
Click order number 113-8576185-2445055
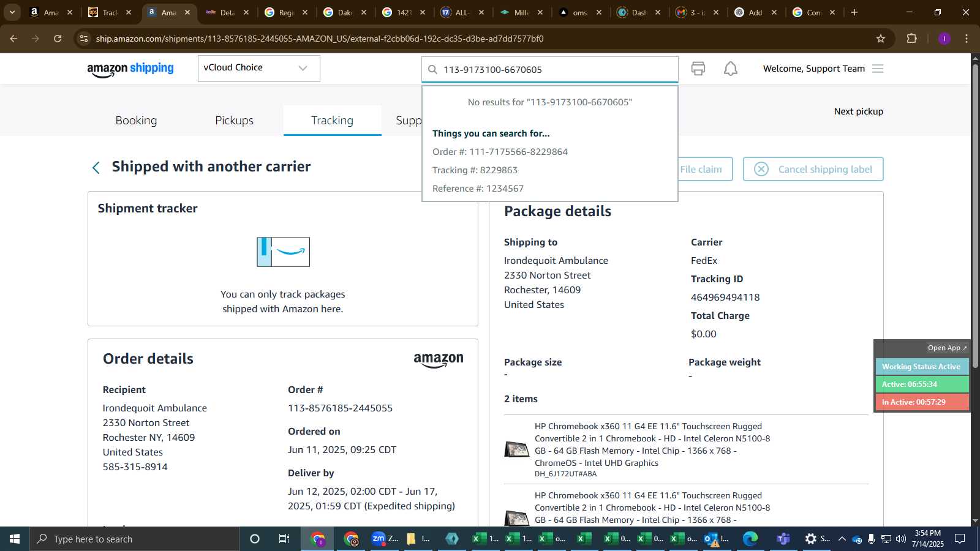340,408
